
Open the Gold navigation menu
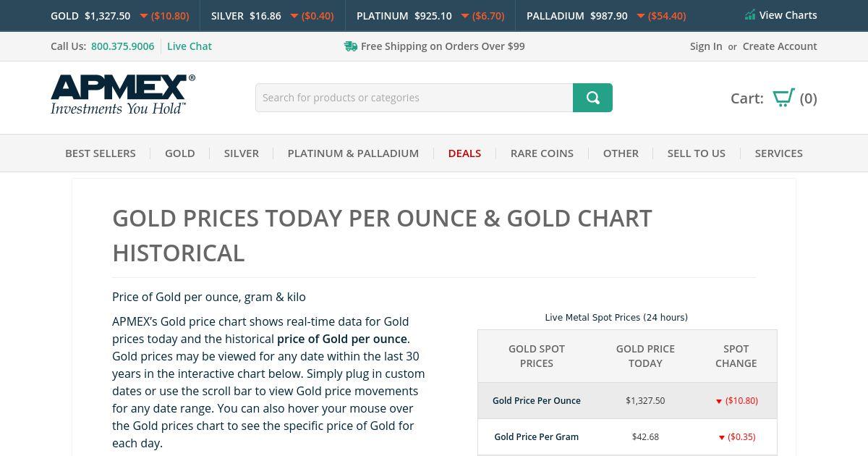pyautogui.click(x=179, y=153)
